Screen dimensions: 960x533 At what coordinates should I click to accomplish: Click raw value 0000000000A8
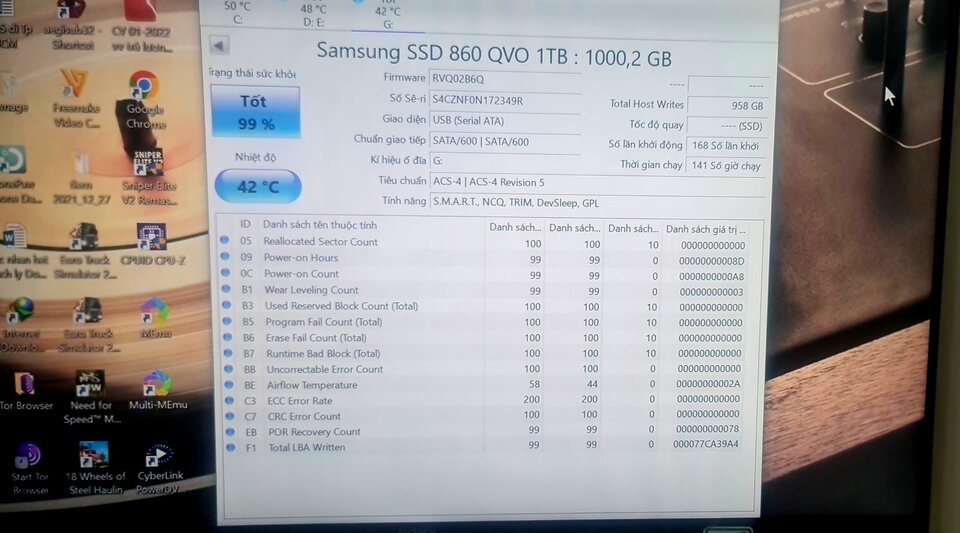711,277
